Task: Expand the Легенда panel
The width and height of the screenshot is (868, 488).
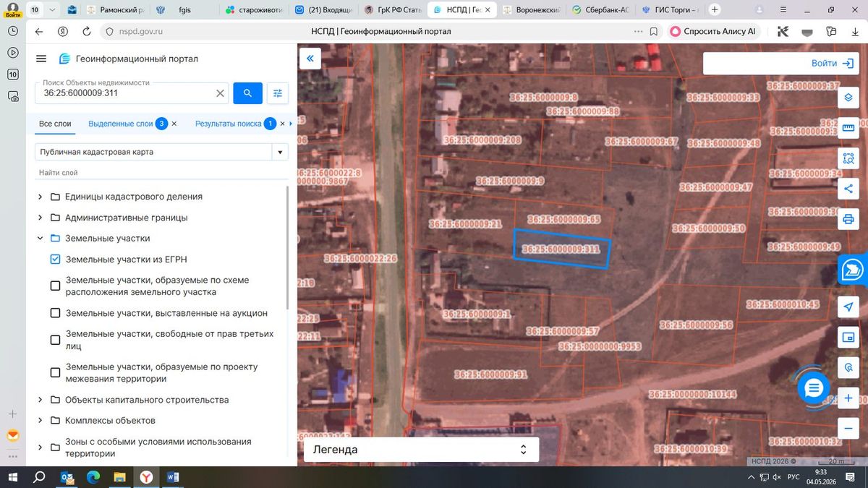Action: 421,450
